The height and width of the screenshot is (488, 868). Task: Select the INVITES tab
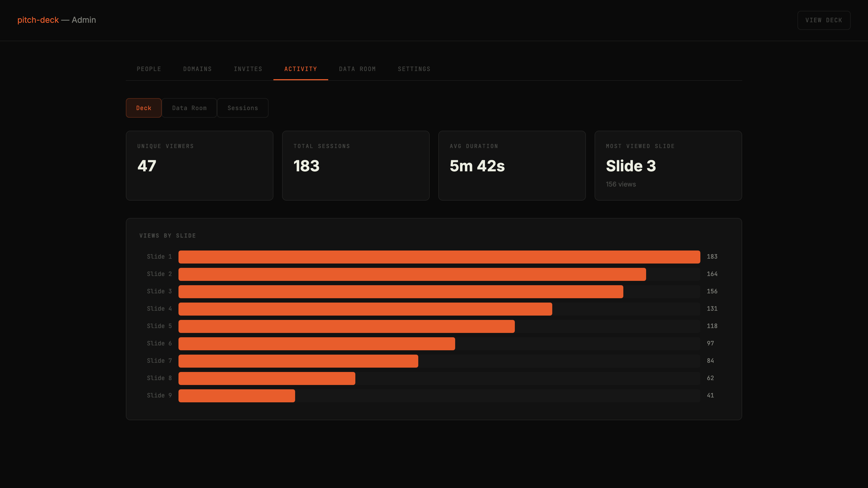click(x=248, y=69)
